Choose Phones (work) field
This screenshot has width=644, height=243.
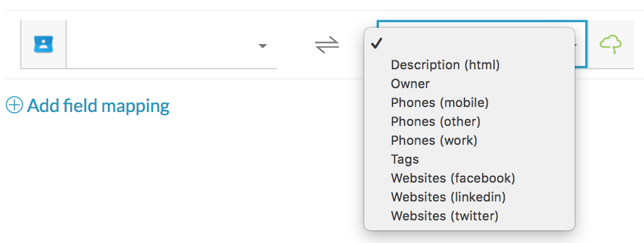point(434,140)
